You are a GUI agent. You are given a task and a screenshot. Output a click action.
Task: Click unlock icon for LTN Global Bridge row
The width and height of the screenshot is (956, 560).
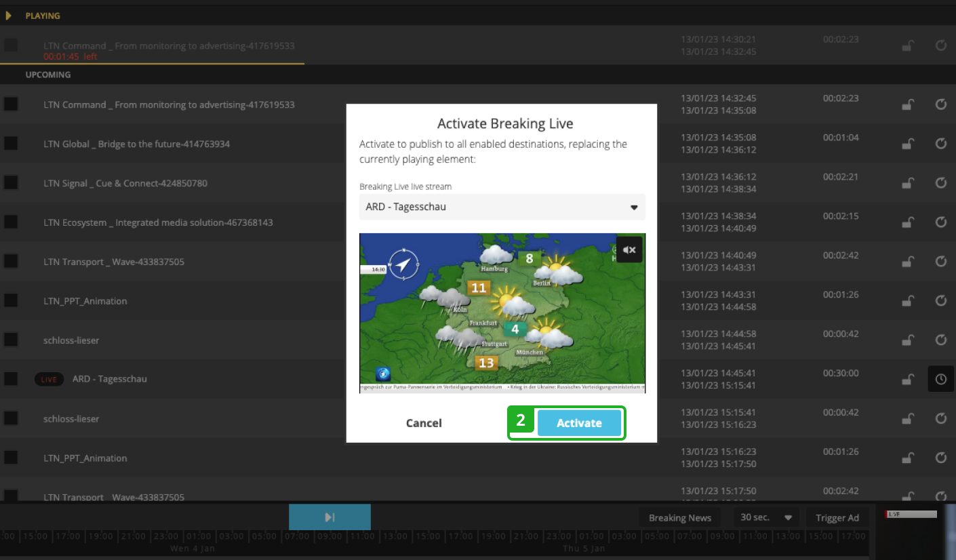tap(907, 144)
